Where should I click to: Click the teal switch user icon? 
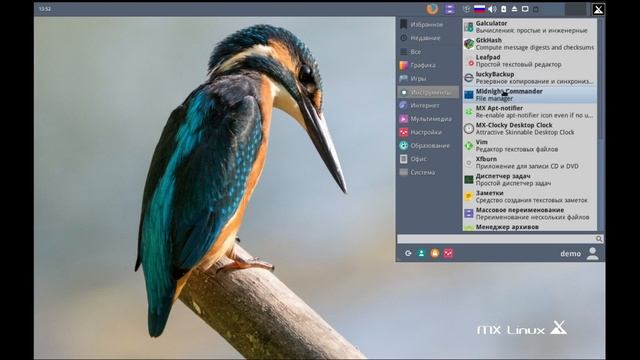(x=421, y=253)
